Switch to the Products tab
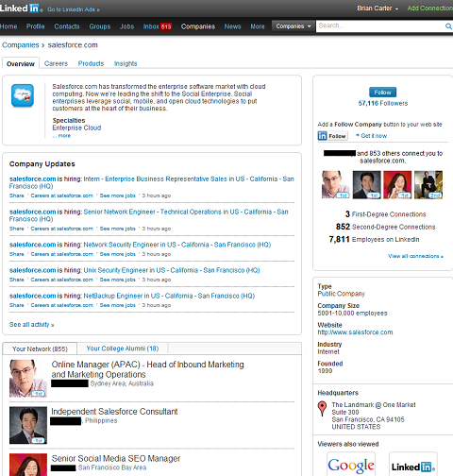This screenshot has height=476, width=453. point(91,63)
